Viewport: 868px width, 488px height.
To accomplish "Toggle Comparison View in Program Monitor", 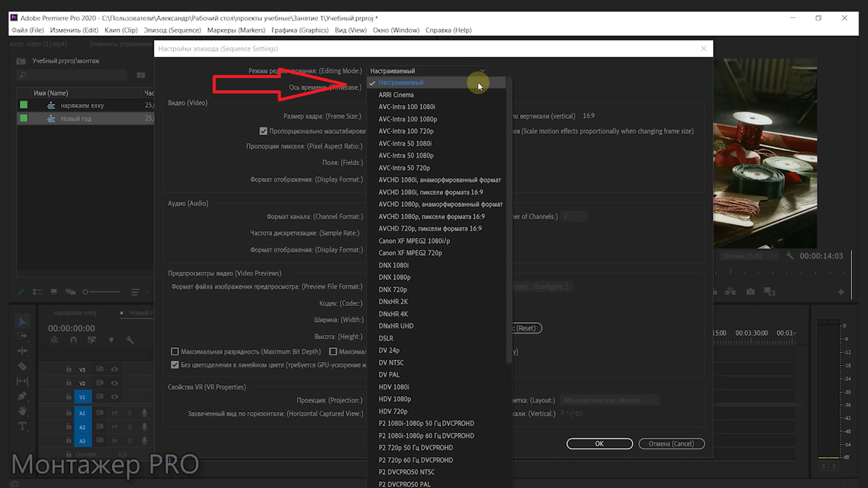I will (x=769, y=292).
